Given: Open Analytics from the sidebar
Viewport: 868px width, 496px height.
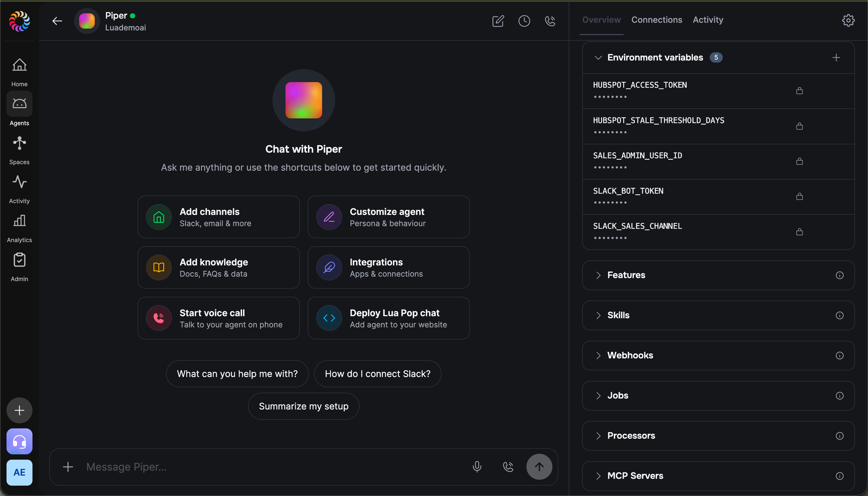Looking at the screenshot, I should (19, 228).
